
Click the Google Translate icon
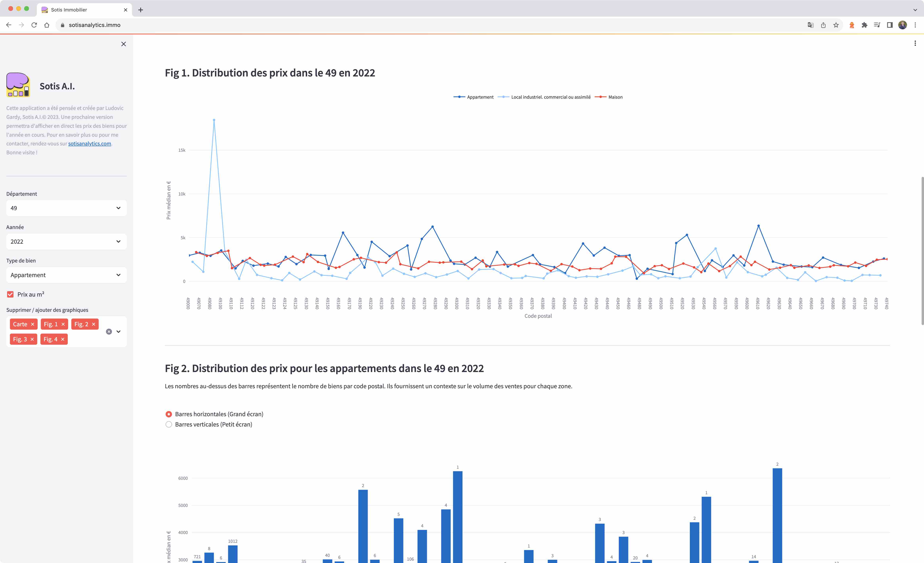pos(810,25)
